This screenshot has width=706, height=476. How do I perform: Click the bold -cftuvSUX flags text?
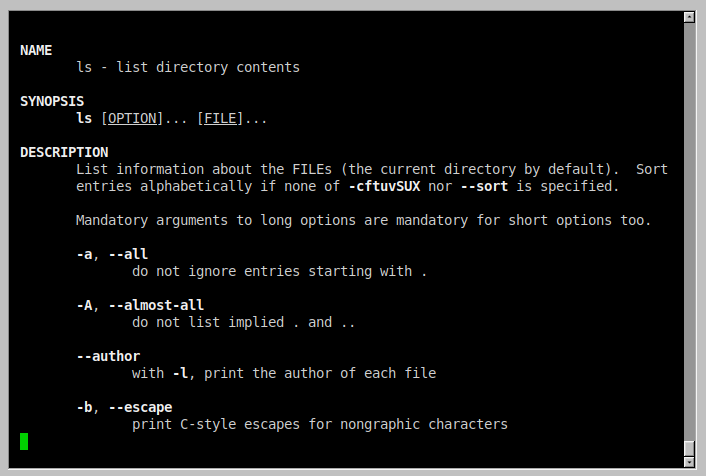[x=385, y=186]
